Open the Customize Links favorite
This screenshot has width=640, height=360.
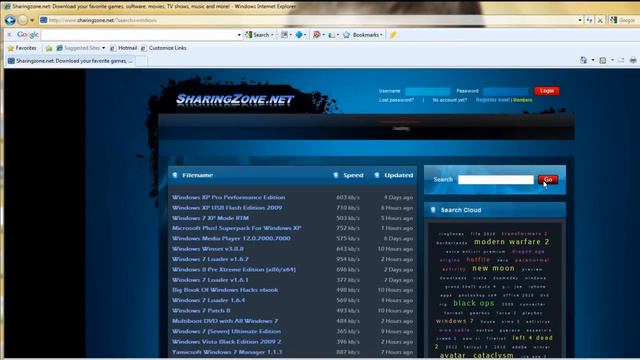tap(163, 48)
